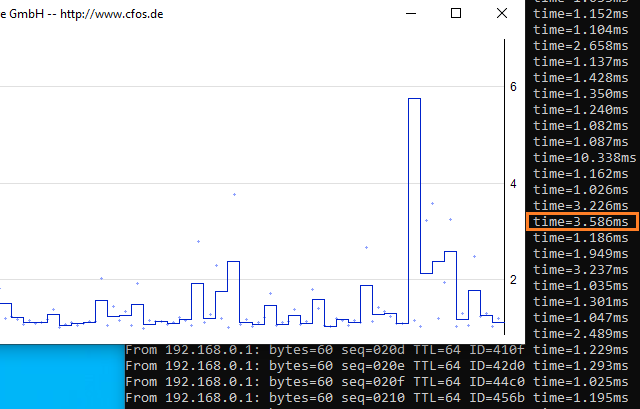Select the time=1.350ms console line
Screen dimensions: 640x409
(580, 93)
